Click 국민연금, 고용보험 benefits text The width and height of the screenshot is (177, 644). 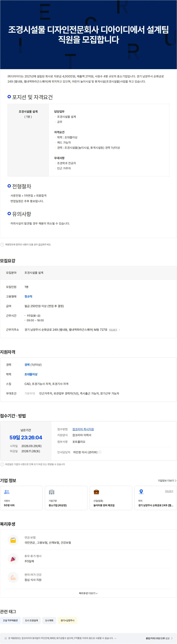click(48, 543)
